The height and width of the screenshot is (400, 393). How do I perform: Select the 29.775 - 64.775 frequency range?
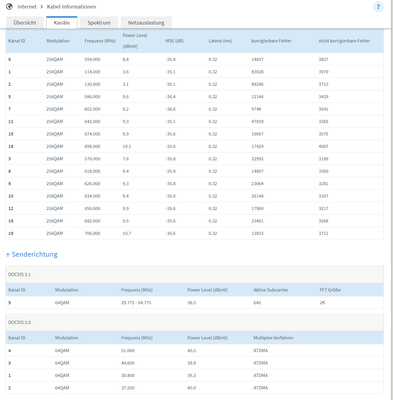coord(136,303)
